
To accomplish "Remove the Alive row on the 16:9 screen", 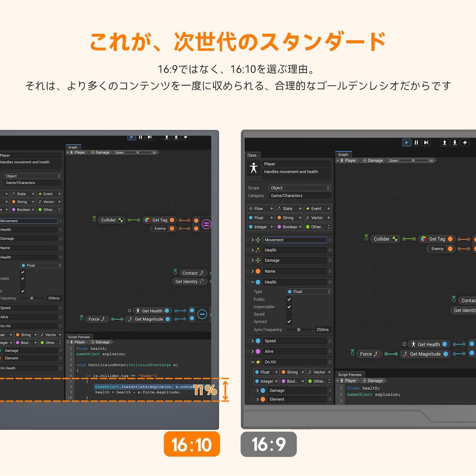I will coord(330,351).
